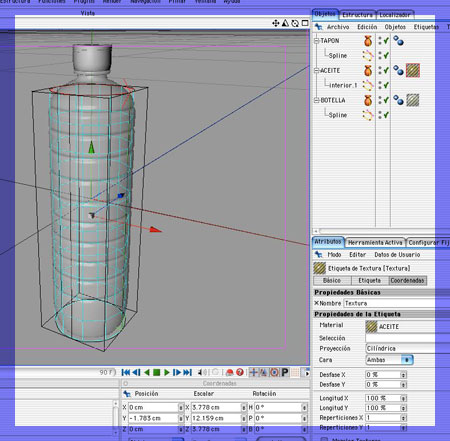The image size is (450, 441).
Task: Toggle visibility dots for BOTELLA
Action: point(380,100)
